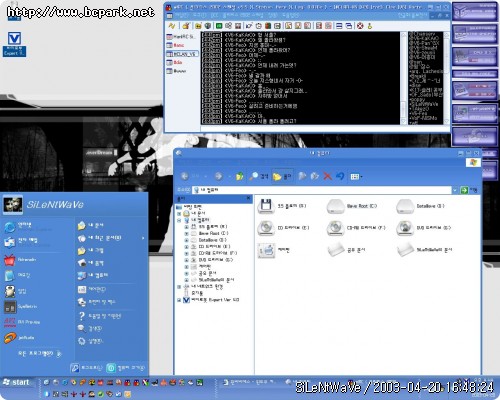Click the mIRC nickname list scrollbar down arrow

pyautogui.click(x=447, y=121)
